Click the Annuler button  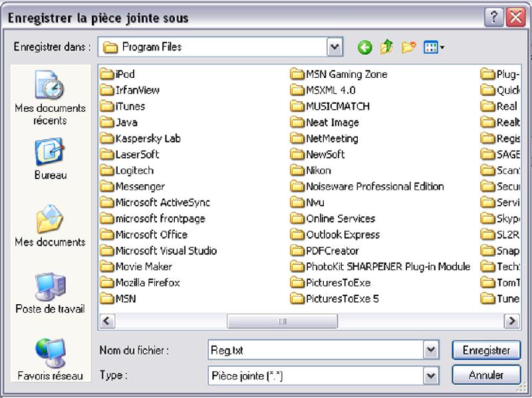[486, 375]
